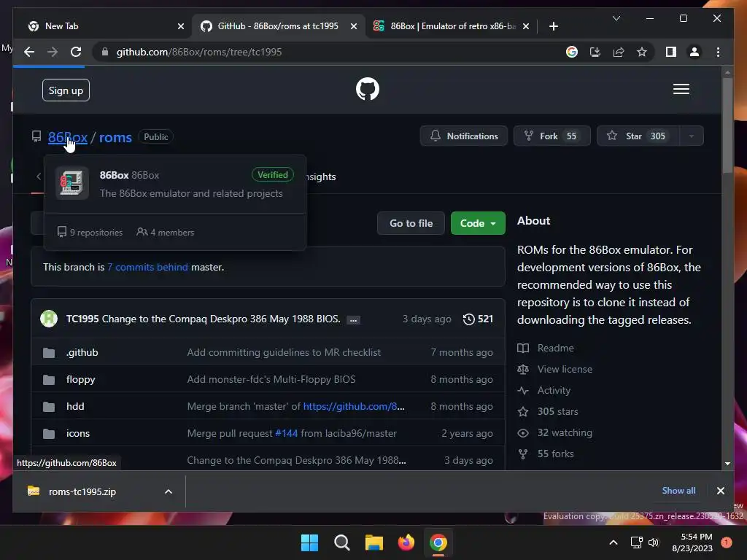Click the Google account icon in toolbar
747x560 pixels.
[572, 52]
